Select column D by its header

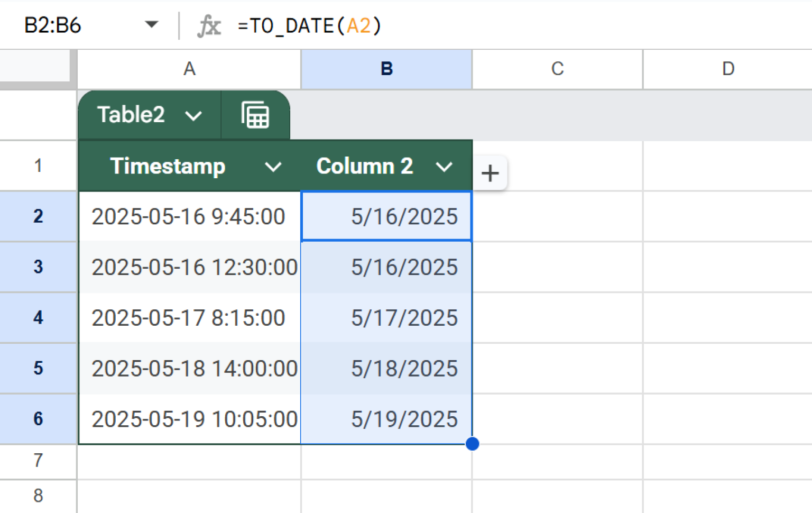pos(727,69)
